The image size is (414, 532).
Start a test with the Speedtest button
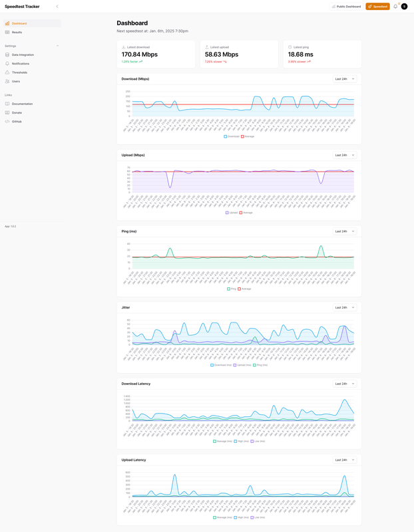tap(377, 7)
